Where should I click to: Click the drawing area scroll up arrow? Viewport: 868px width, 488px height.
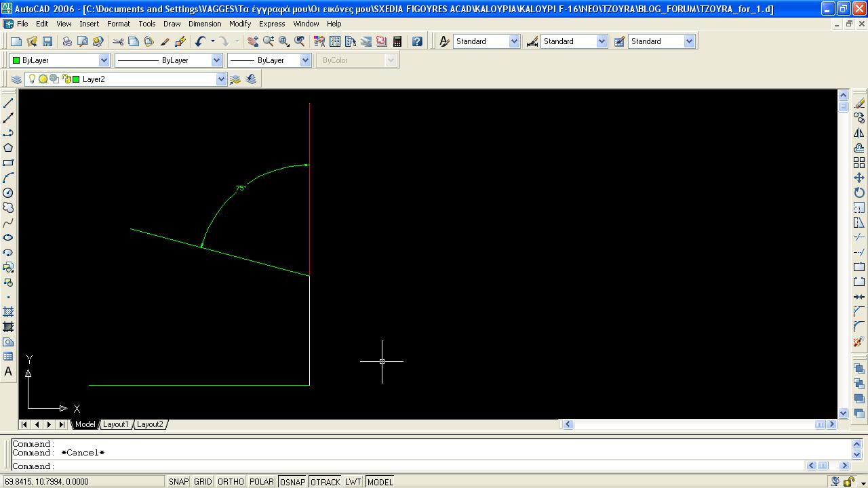pyautogui.click(x=843, y=95)
